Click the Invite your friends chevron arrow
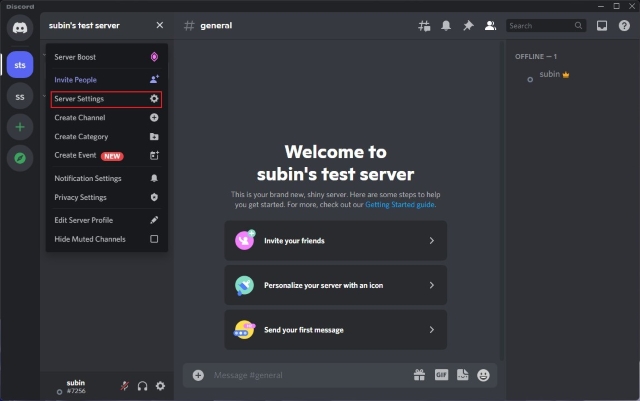Screen dimensions: 640x401 (431, 241)
